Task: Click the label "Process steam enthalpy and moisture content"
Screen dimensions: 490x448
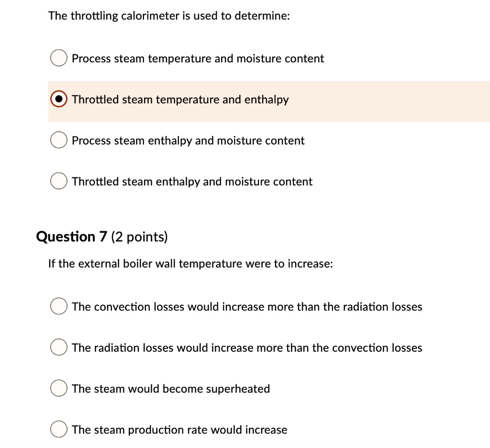Action: pyautogui.click(x=188, y=140)
